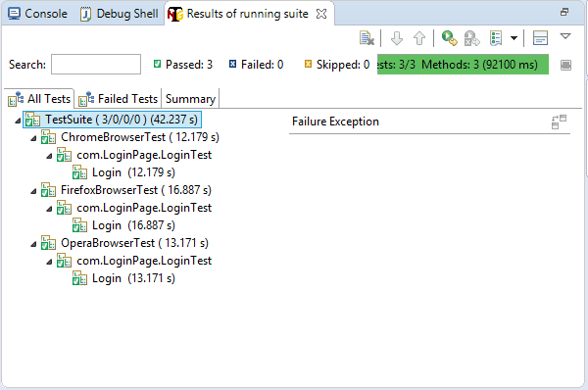Open the Summary tab
This screenshot has height=390, width=588.
190,99
